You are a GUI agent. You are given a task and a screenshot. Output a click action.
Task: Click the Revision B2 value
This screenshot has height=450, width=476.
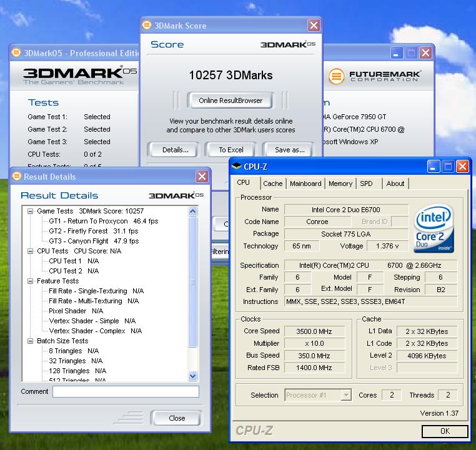tap(441, 290)
